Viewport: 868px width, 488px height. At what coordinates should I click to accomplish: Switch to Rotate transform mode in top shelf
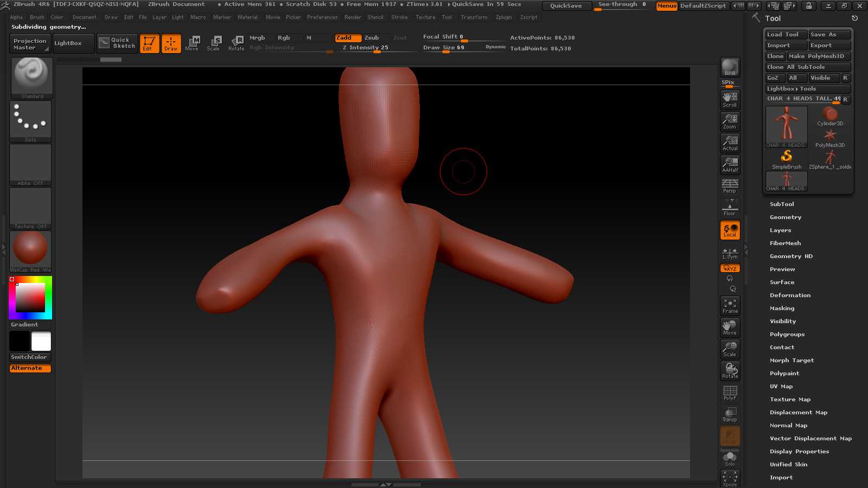236,43
